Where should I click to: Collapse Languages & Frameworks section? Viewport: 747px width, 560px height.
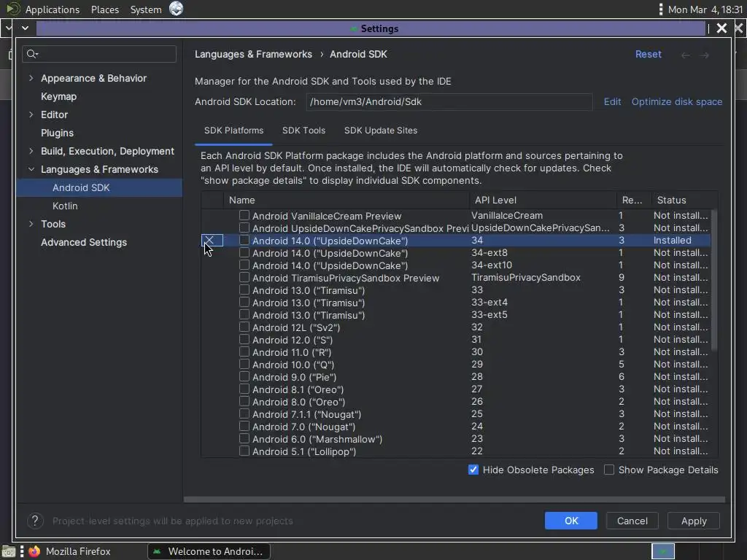tap(31, 169)
